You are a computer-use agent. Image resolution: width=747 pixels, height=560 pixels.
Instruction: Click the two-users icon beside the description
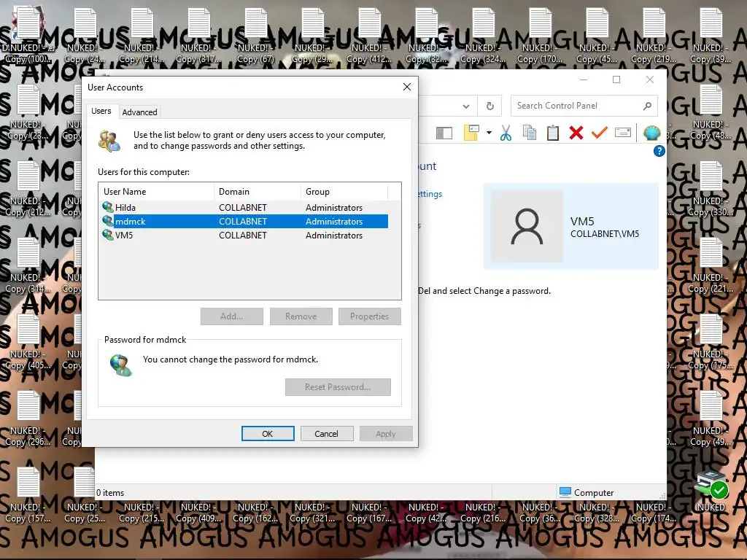pyautogui.click(x=109, y=141)
